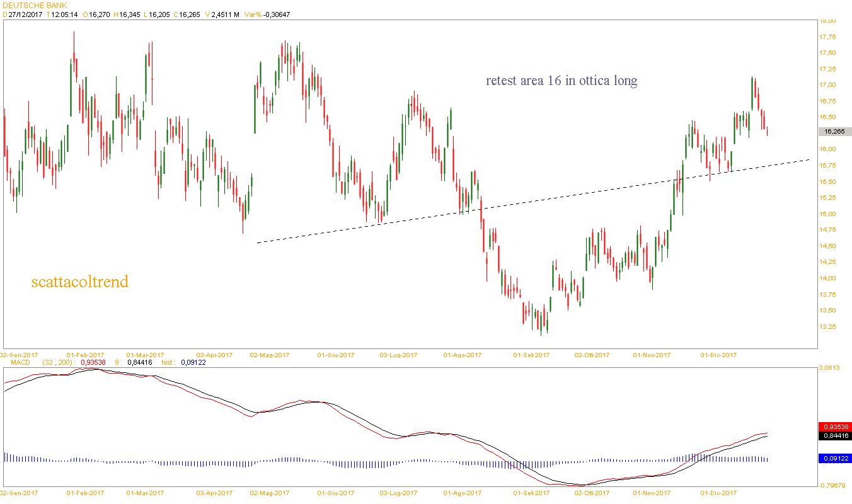Click the black signal value tag 0,84416
This screenshot has height=504, width=852.
pyautogui.click(x=834, y=435)
